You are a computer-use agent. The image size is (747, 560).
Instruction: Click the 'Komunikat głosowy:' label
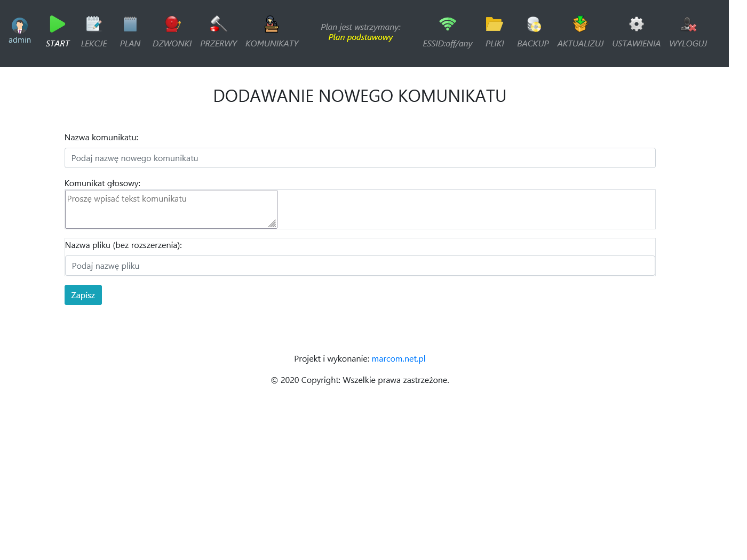click(x=102, y=183)
